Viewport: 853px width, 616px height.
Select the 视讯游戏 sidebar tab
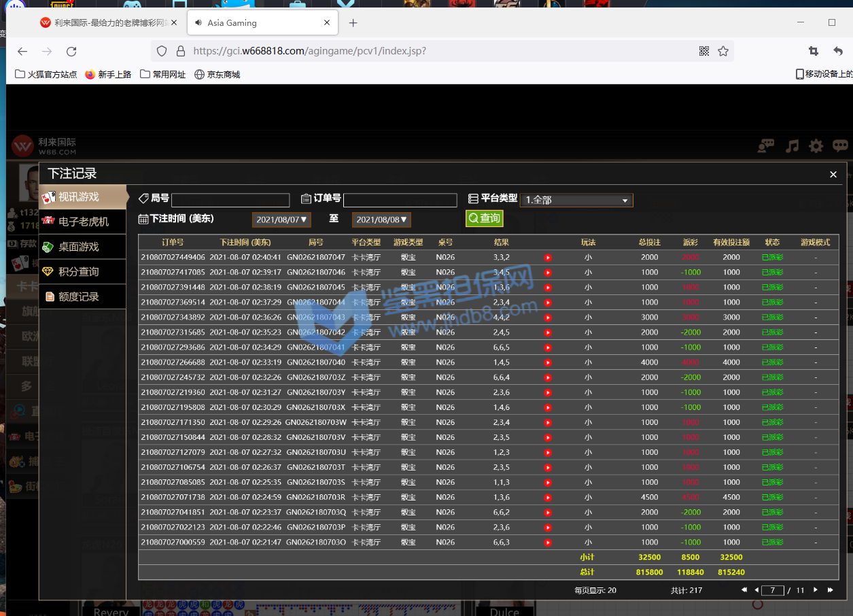(82, 197)
